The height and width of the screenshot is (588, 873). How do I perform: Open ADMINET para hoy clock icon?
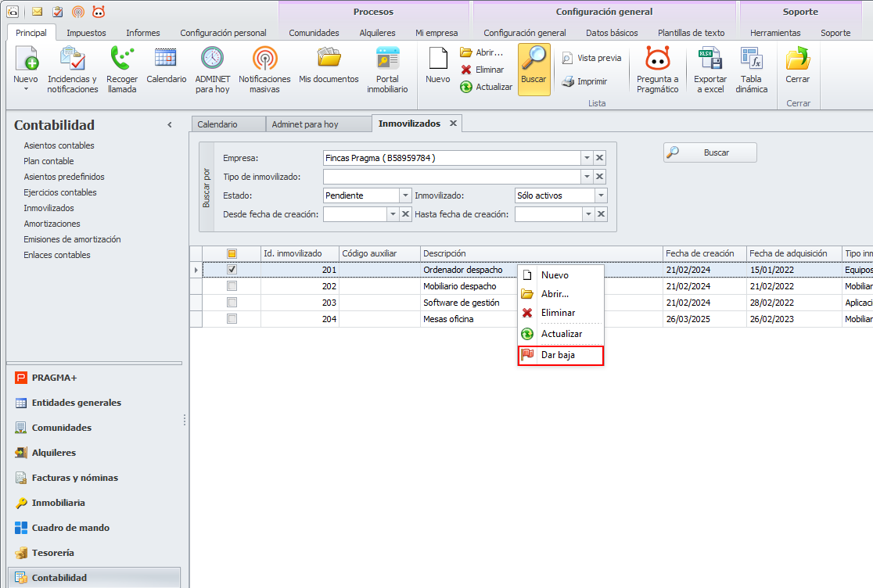pos(212,59)
